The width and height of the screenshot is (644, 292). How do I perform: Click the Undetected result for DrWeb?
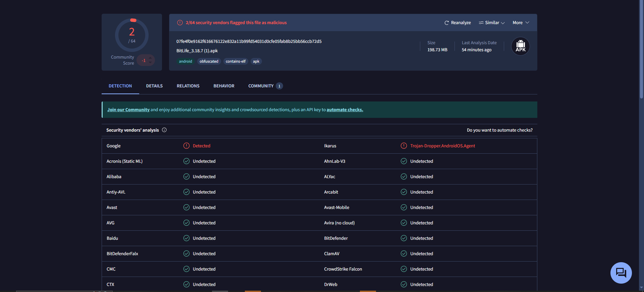(422, 285)
